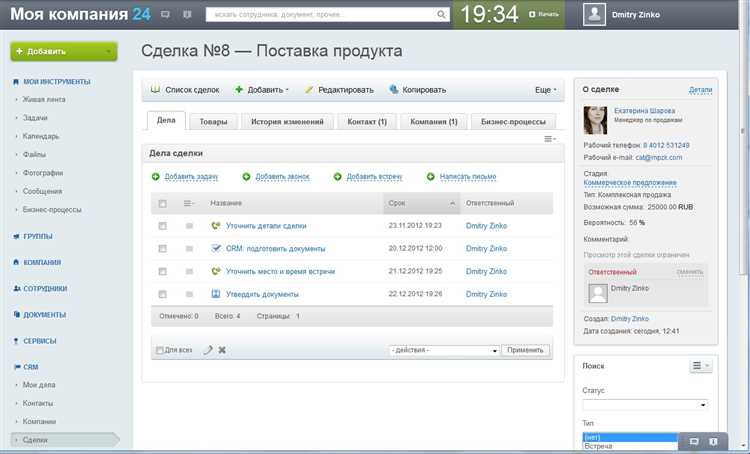The image size is (750, 454).
Task: Switch to the История изменений tab
Action: 287,122
